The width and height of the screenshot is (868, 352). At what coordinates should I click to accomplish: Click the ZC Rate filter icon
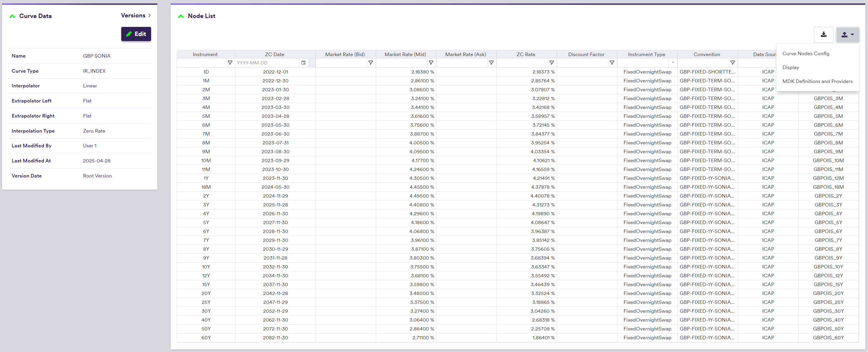coord(551,63)
